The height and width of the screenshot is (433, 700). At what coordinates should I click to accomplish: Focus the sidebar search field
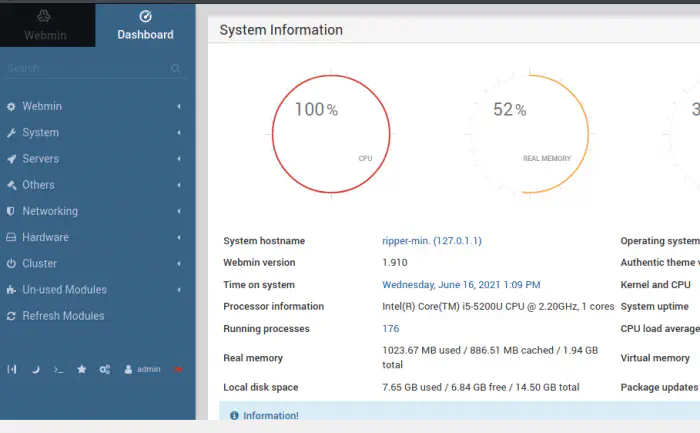[85, 69]
